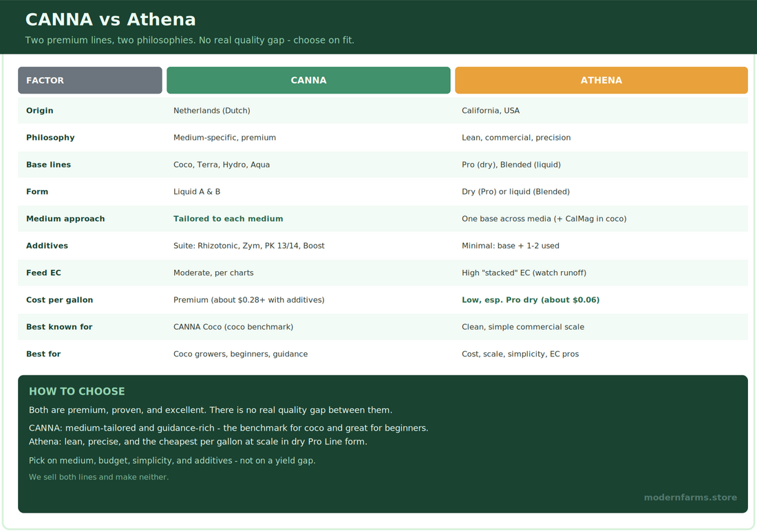This screenshot has width=757, height=532.
Task: Click the 'Suite: Rhizotonic, Zym, PK 13/14, Boost' cell
Action: 248,246
